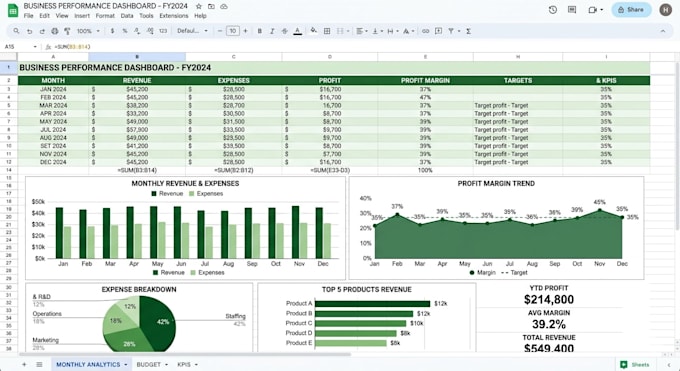Open the account avatar H
The width and height of the screenshot is (680, 371).
[x=666, y=10]
